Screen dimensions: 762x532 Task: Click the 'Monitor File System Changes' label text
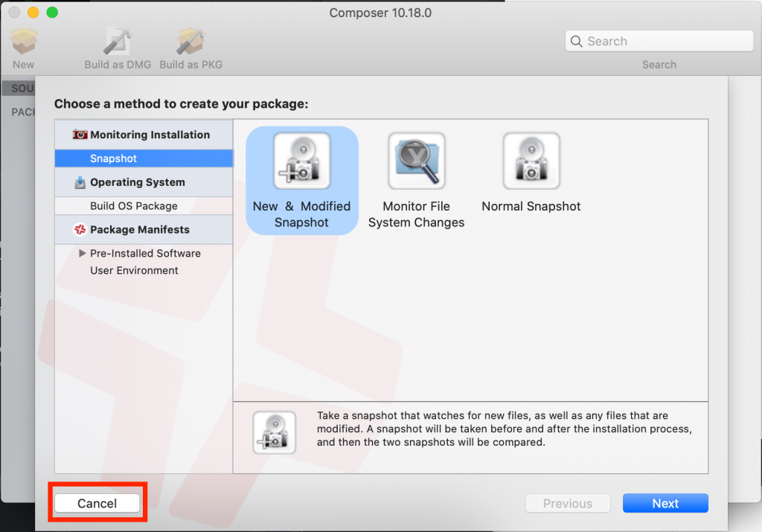point(417,214)
